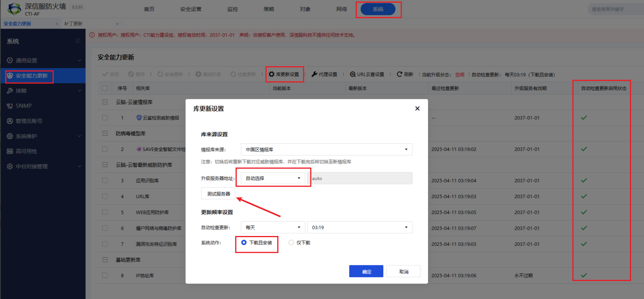Image resolution: width=644 pixels, height=299 pixels.
Task: Click the 刷新 refresh icon
Action: click(399, 74)
